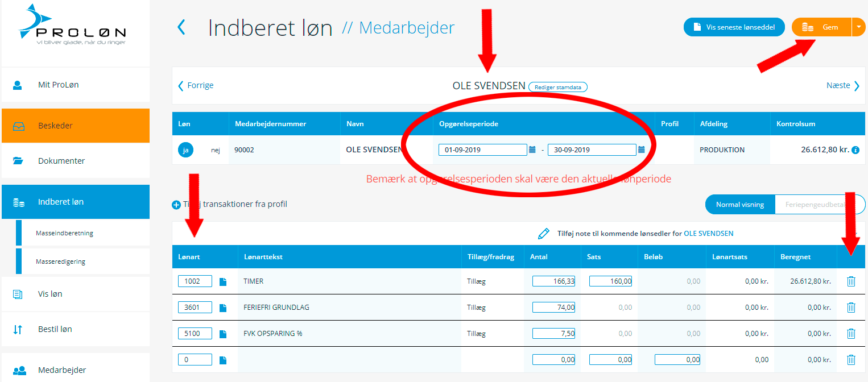Image resolution: width=868 pixels, height=382 pixels.
Task: Click the info icon beside Kontrolsum amount
Action: [855, 151]
